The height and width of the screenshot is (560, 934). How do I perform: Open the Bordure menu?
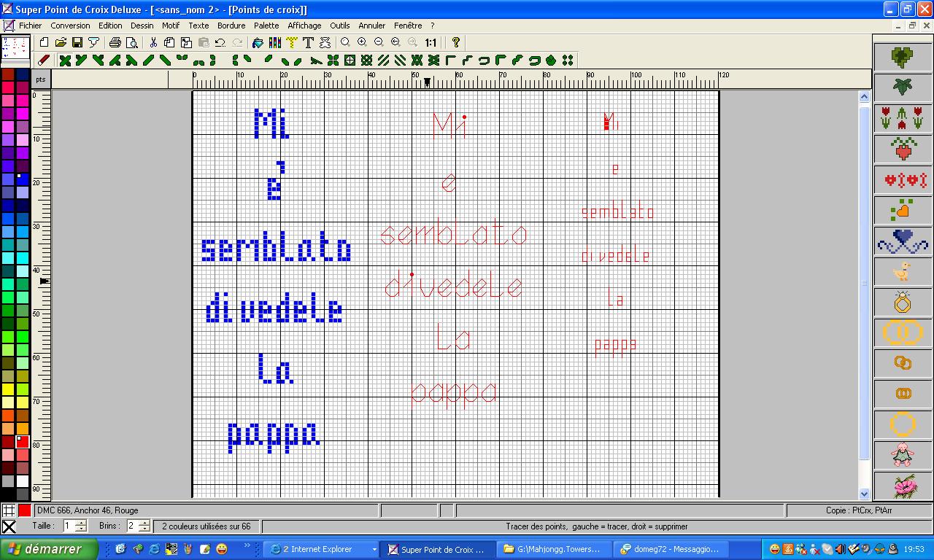231,25
